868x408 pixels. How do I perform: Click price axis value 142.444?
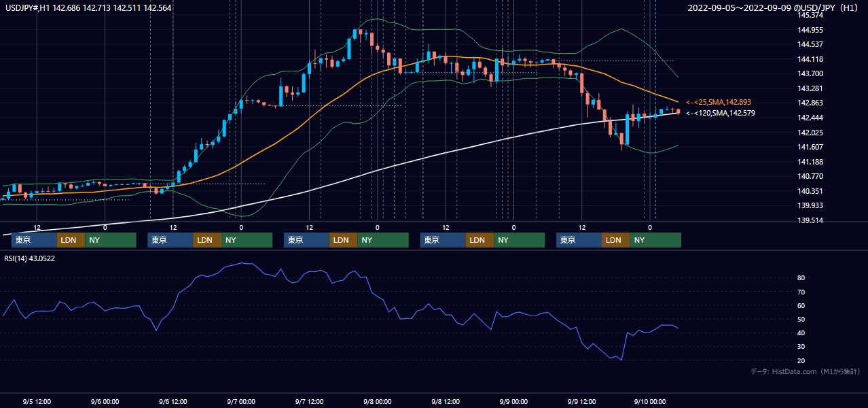[810, 118]
